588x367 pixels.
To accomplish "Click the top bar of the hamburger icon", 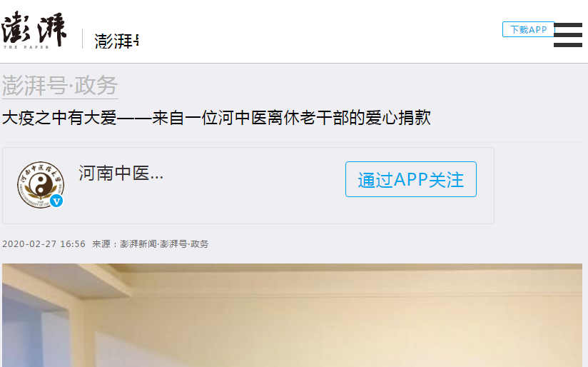I will [x=568, y=25].
